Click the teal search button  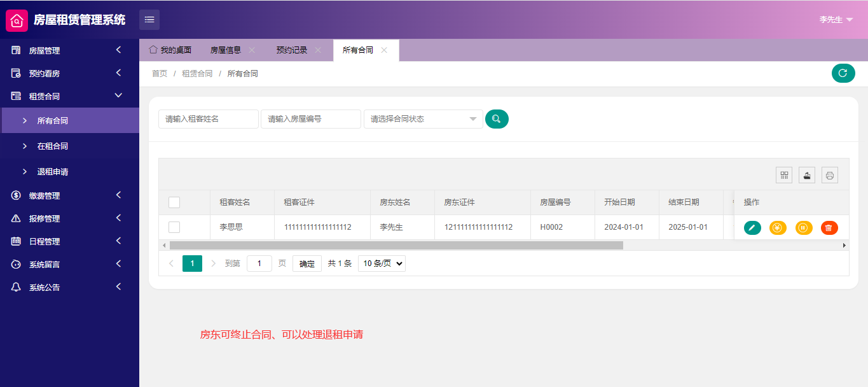[x=497, y=119]
